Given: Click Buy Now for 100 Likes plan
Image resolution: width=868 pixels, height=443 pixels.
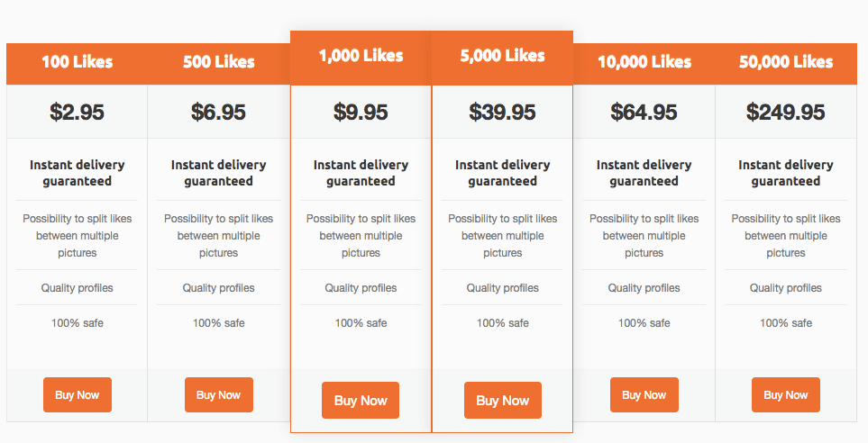Looking at the screenshot, I should point(78,395).
